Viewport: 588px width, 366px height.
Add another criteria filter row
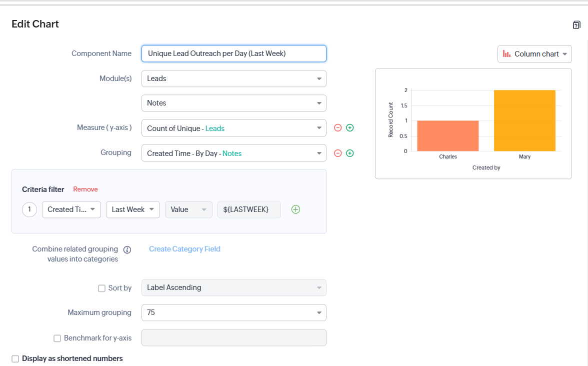pyautogui.click(x=295, y=209)
